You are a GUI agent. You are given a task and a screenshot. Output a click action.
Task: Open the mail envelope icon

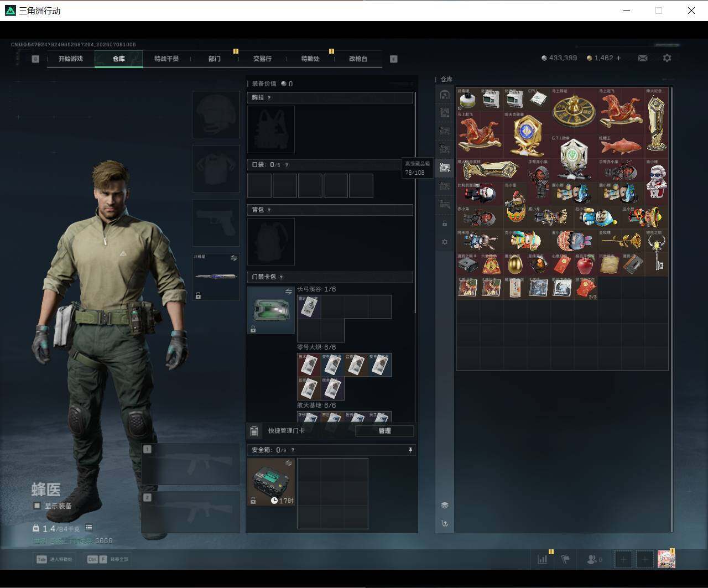643,58
